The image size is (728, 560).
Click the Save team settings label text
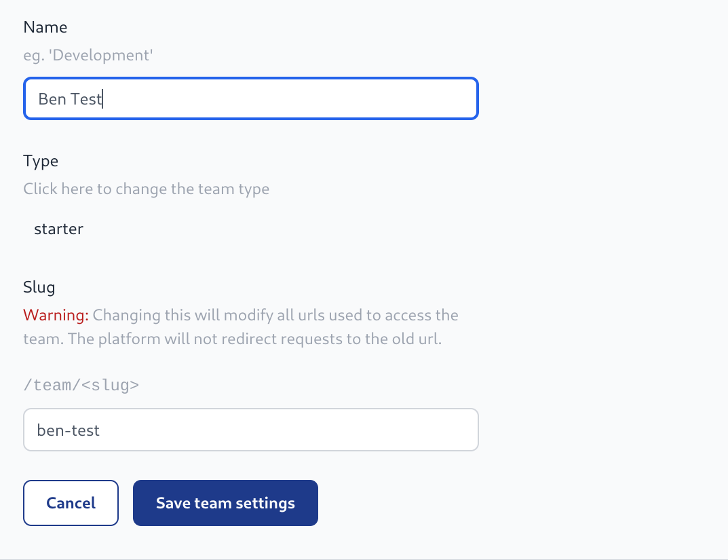tap(225, 502)
